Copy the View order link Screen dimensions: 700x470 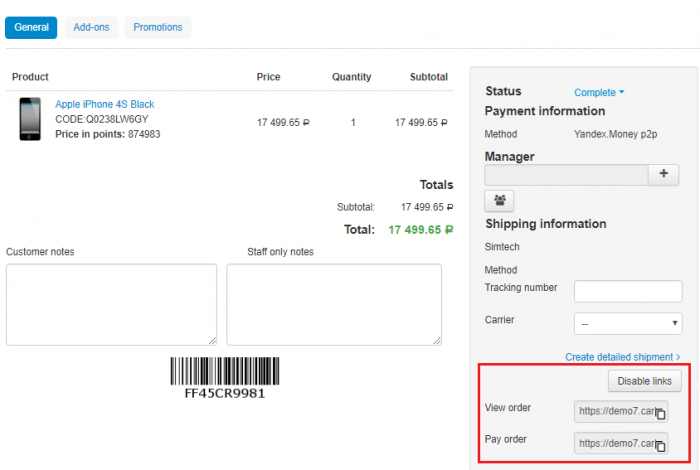[x=660, y=414]
